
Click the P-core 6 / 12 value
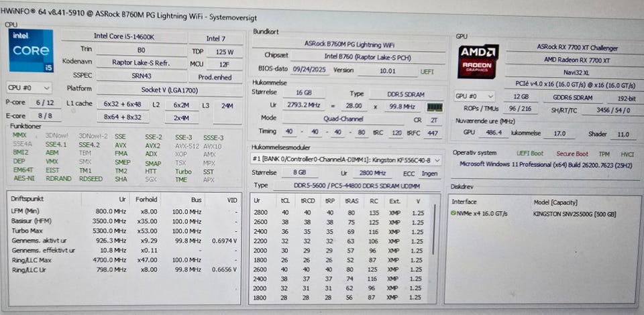(x=45, y=103)
